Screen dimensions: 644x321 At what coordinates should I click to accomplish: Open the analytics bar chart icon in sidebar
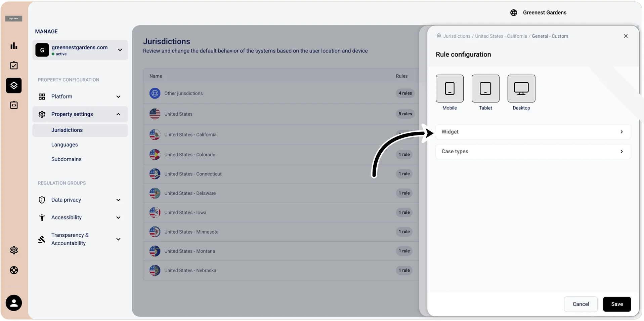14,46
